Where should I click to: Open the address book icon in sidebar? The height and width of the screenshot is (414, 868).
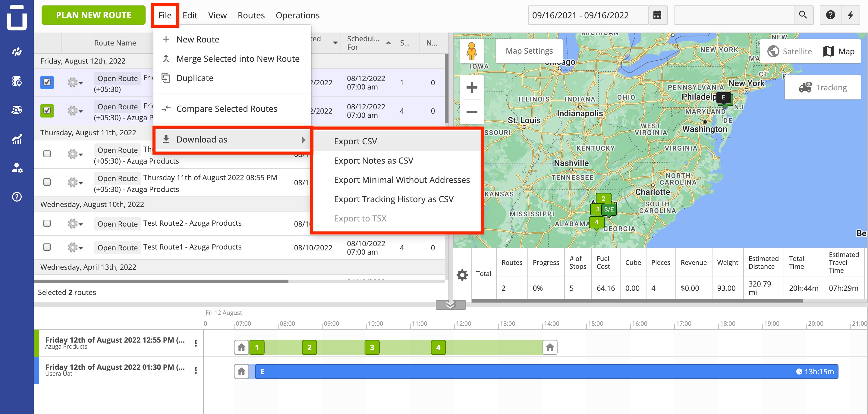pyautogui.click(x=17, y=81)
